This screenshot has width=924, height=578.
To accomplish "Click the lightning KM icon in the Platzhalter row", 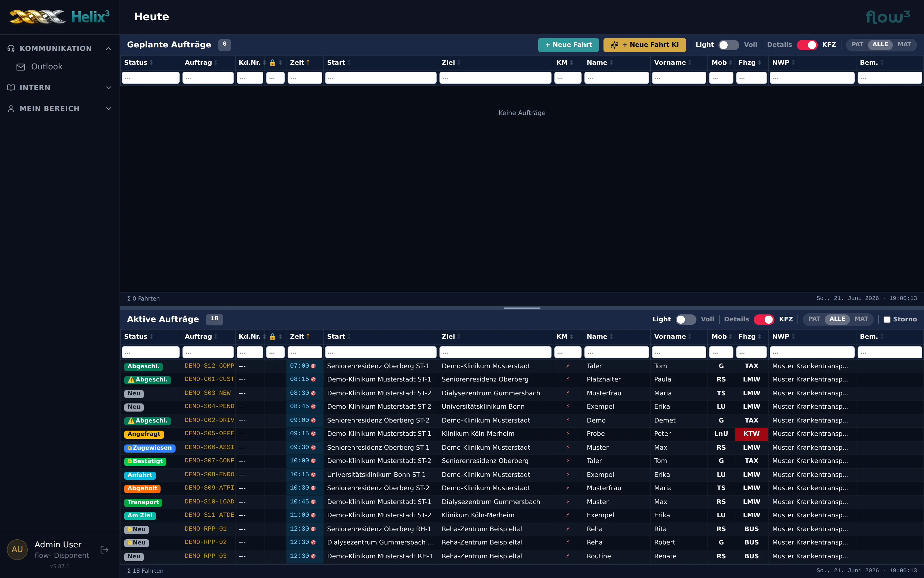I will 568,379.
